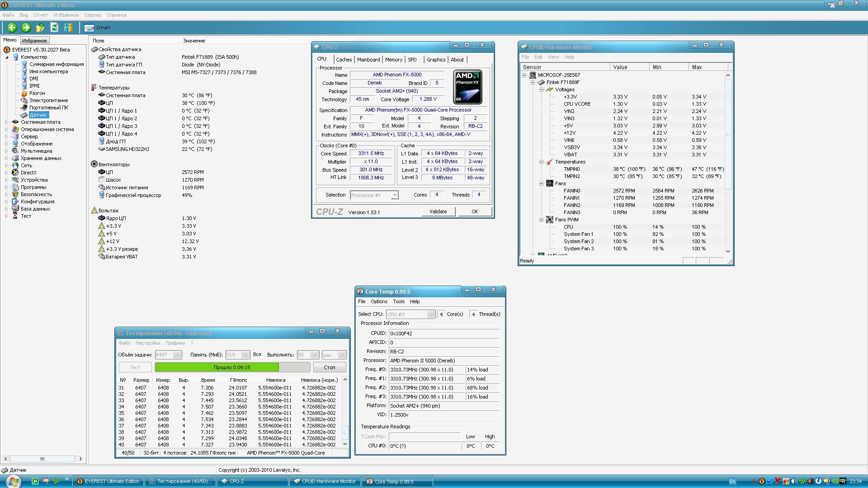Switch to the Избранное tab in EVEREST

tap(34, 41)
